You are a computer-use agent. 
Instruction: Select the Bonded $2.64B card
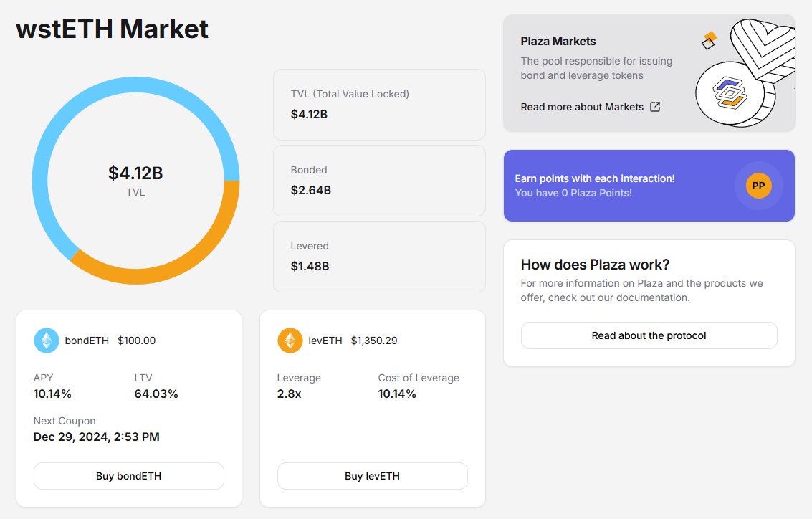click(379, 181)
